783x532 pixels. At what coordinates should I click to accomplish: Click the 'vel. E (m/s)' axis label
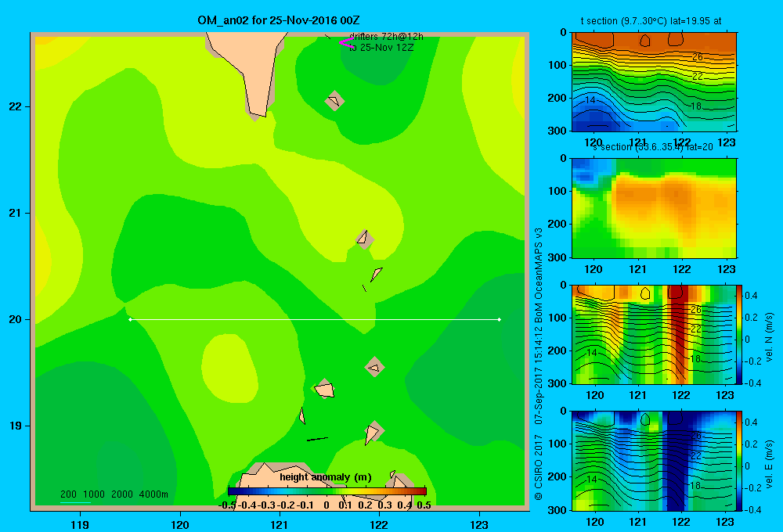point(770,464)
